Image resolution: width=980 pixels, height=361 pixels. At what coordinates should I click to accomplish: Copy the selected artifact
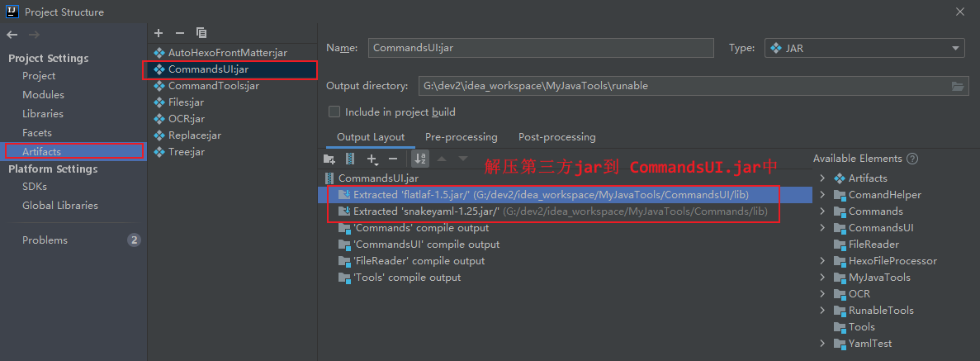coord(201,32)
